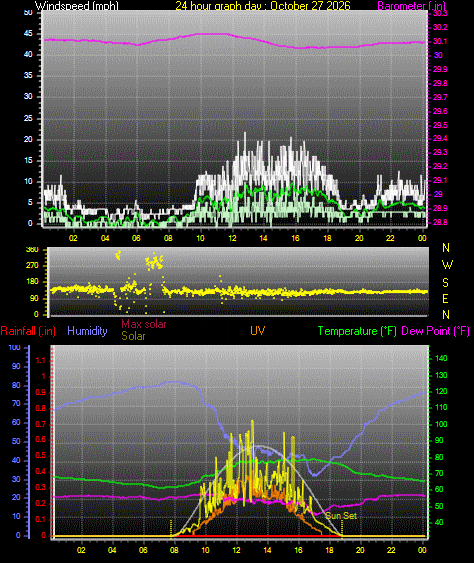Click the 'Windspeed (mph)' chart title
The image size is (474, 563).
tap(76, 6)
